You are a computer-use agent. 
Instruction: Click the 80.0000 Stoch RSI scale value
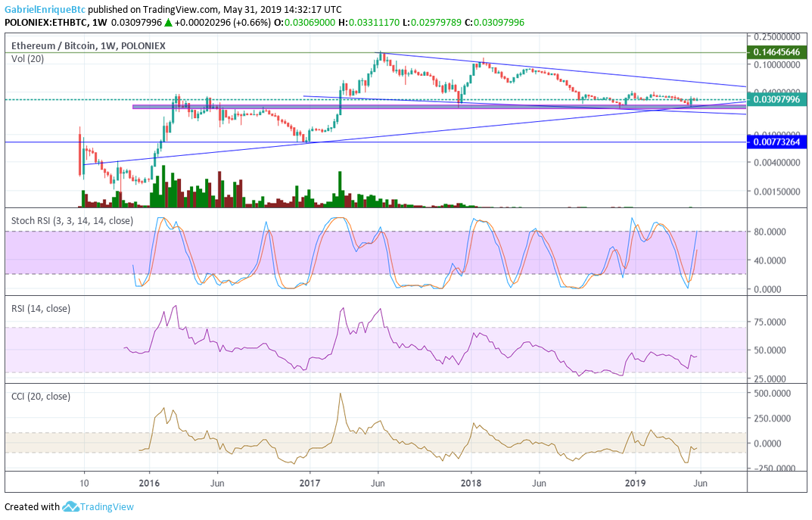point(770,232)
